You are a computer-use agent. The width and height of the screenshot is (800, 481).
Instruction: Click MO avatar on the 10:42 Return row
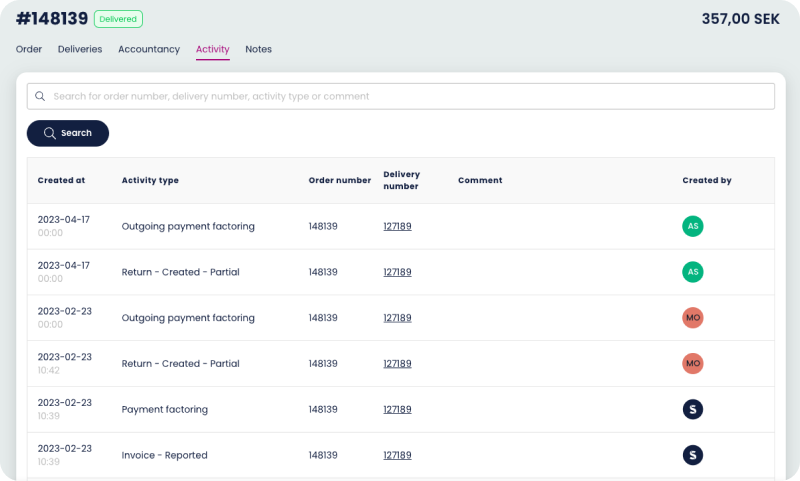click(692, 364)
